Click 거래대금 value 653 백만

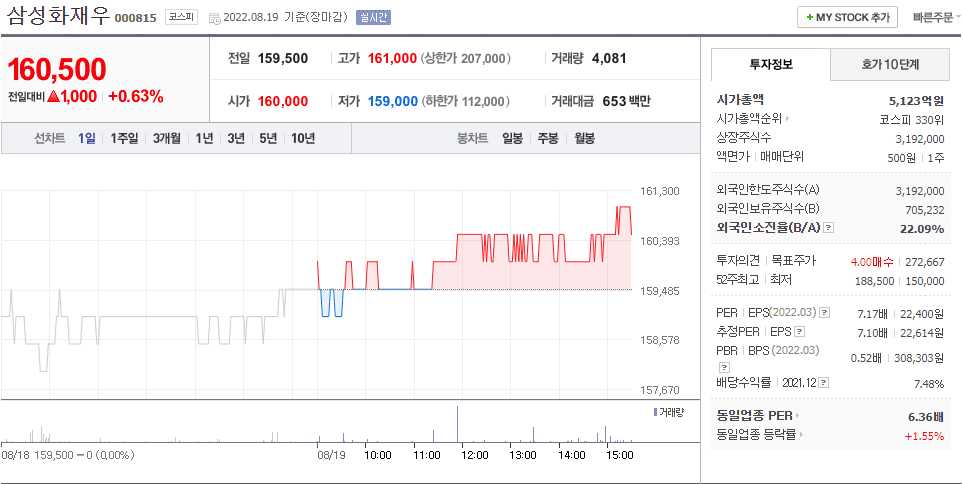626,102
